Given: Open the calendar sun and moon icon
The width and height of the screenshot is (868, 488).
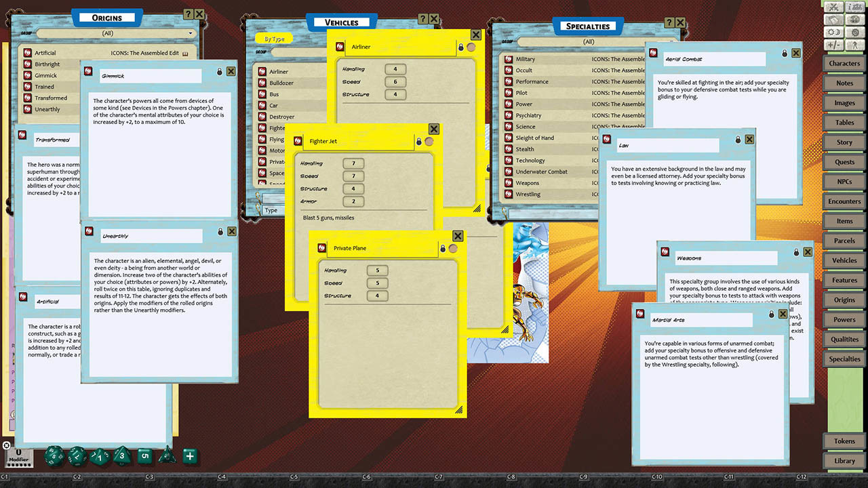Looking at the screenshot, I should (x=833, y=32).
